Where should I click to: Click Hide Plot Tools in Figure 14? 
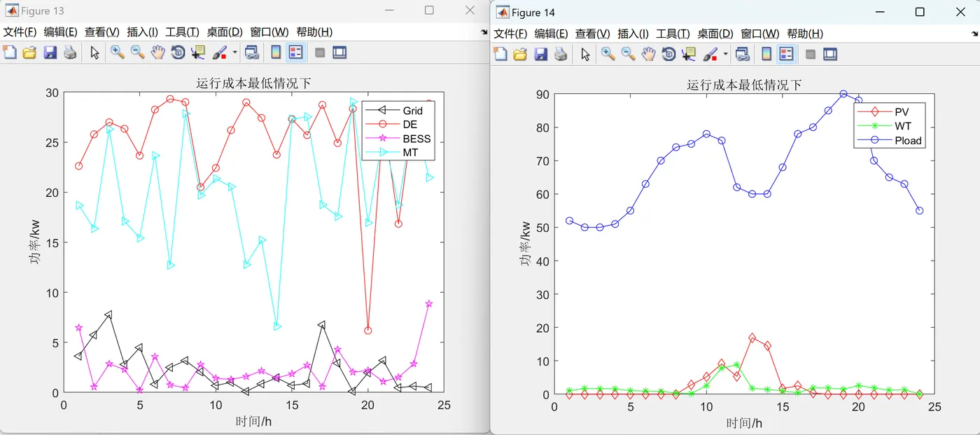(x=811, y=54)
